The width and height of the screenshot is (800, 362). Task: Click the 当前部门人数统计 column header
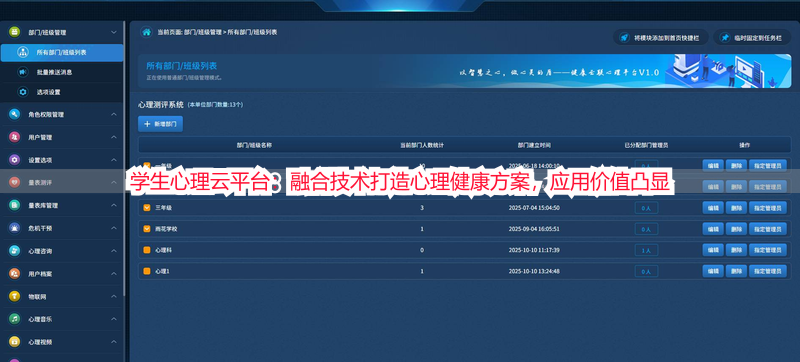[x=422, y=145]
